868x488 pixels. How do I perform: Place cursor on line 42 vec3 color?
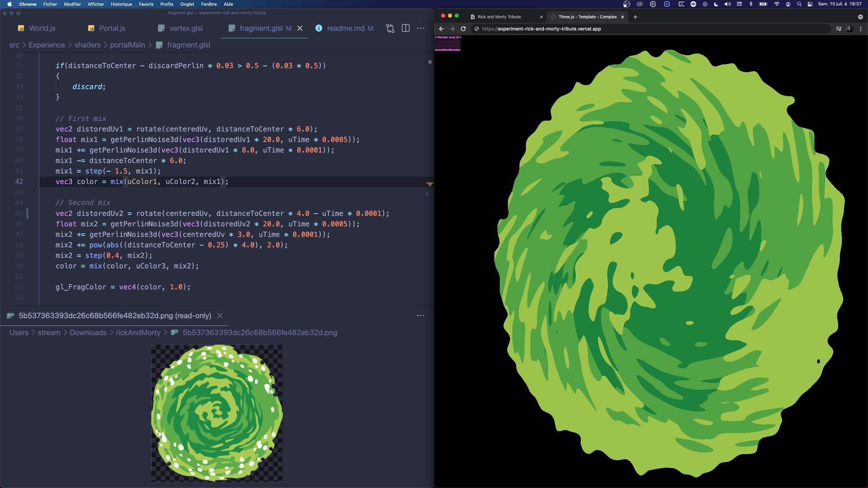142,182
